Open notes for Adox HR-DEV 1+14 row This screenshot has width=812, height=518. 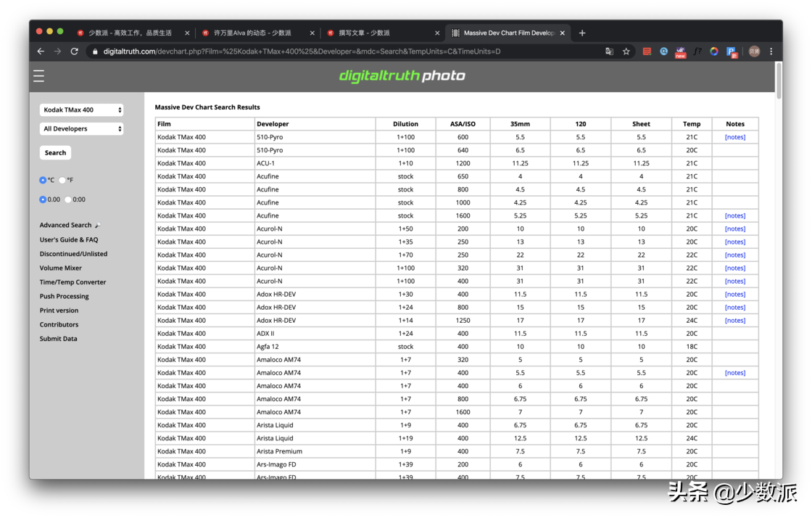click(735, 321)
